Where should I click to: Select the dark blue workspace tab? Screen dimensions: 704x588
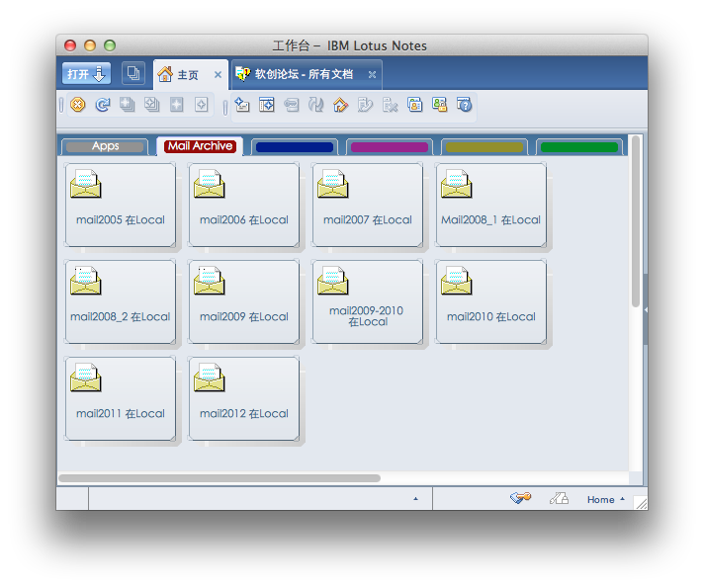294,147
